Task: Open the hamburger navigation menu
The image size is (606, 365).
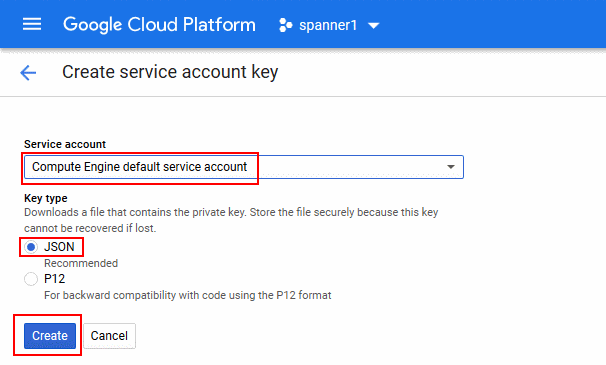Action: click(x=32, y=24)
